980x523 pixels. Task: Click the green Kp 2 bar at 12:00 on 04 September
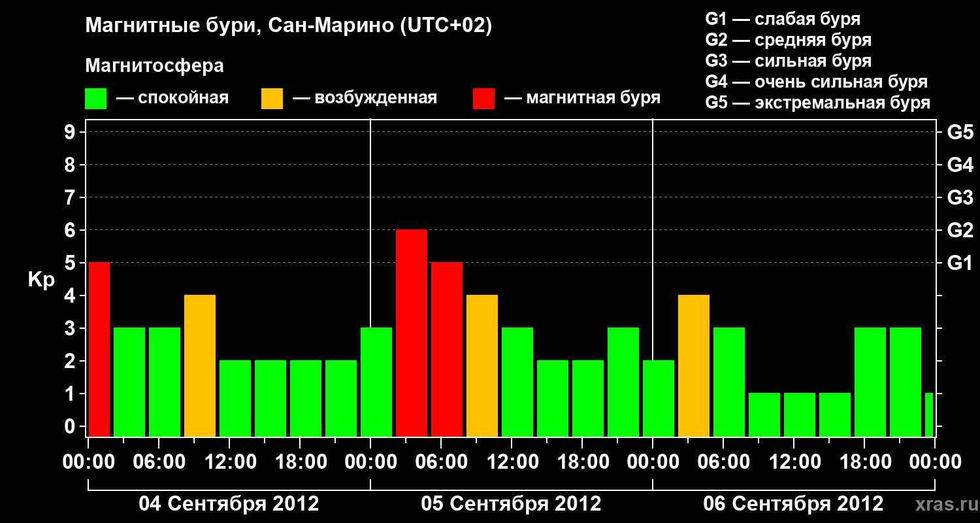(235, 399)
